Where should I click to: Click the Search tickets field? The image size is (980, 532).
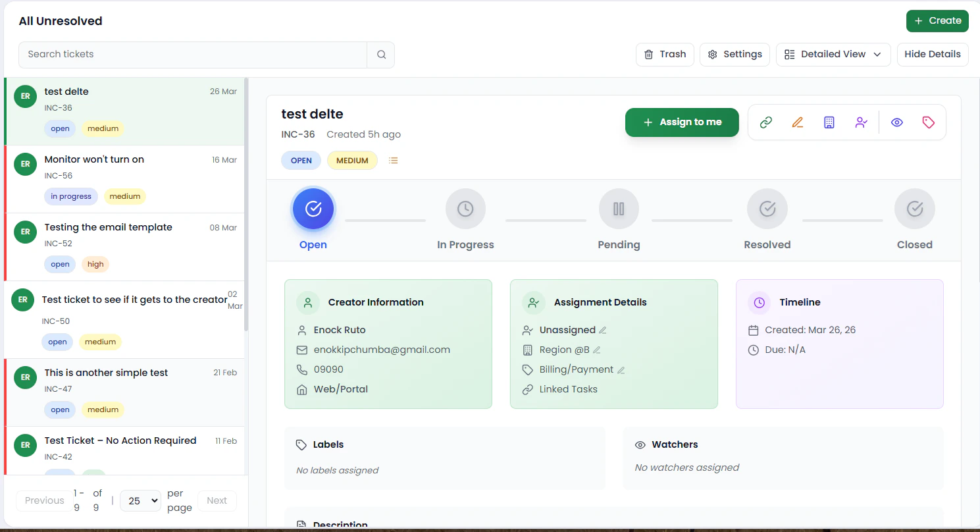coord(193,55)
